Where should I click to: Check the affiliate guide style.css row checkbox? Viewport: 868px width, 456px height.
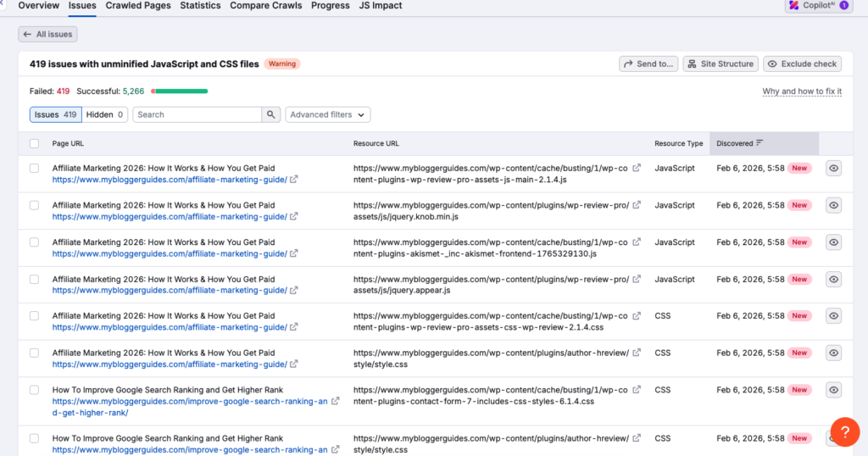point(34,353)
